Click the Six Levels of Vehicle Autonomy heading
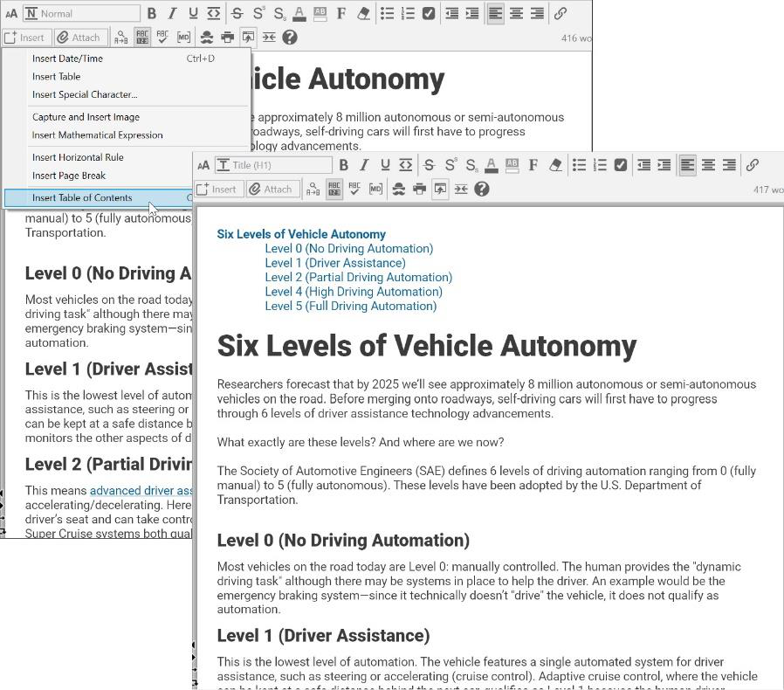 click(x=426, y=346)
